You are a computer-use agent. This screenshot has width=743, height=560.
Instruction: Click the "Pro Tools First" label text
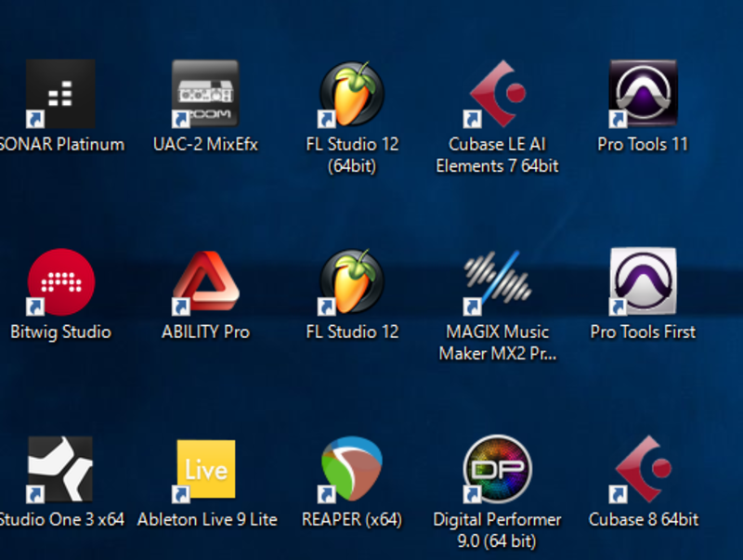(x=643, y=332)
